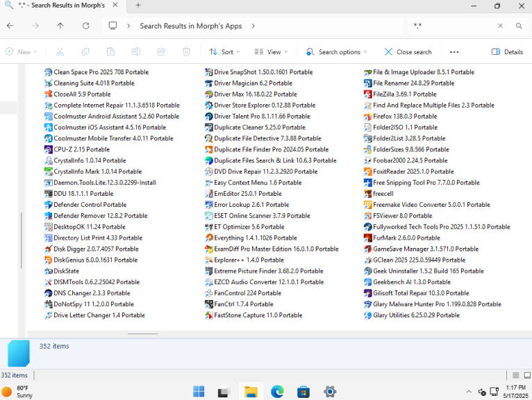Toggle the Details pane button
The height and width of the screenshot is (400, 532).
(x=507, y=52)
